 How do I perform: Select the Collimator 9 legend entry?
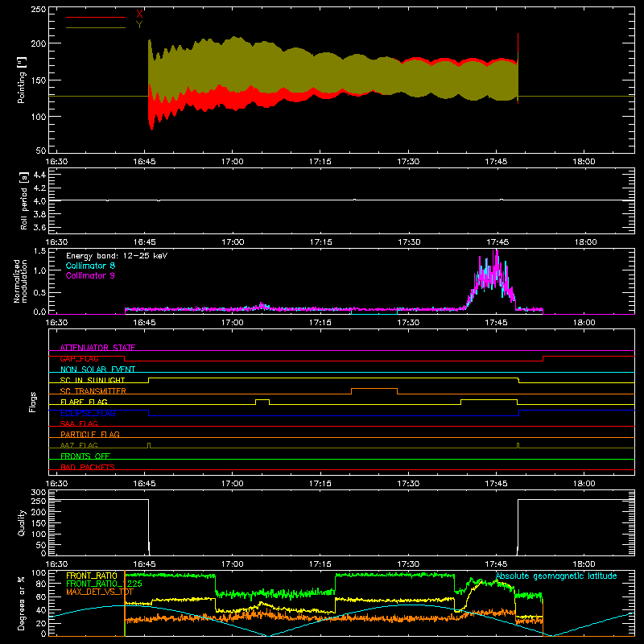coord(90,275)
